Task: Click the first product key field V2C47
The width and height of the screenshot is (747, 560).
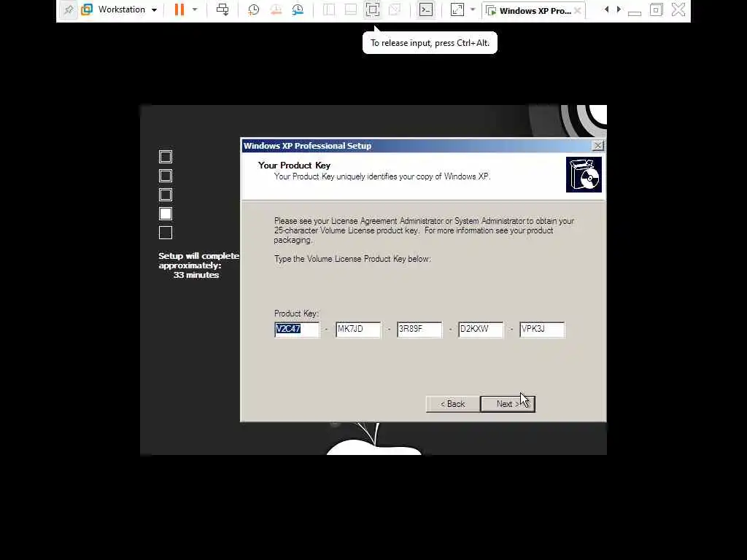Action: click(x=297, y=330)
